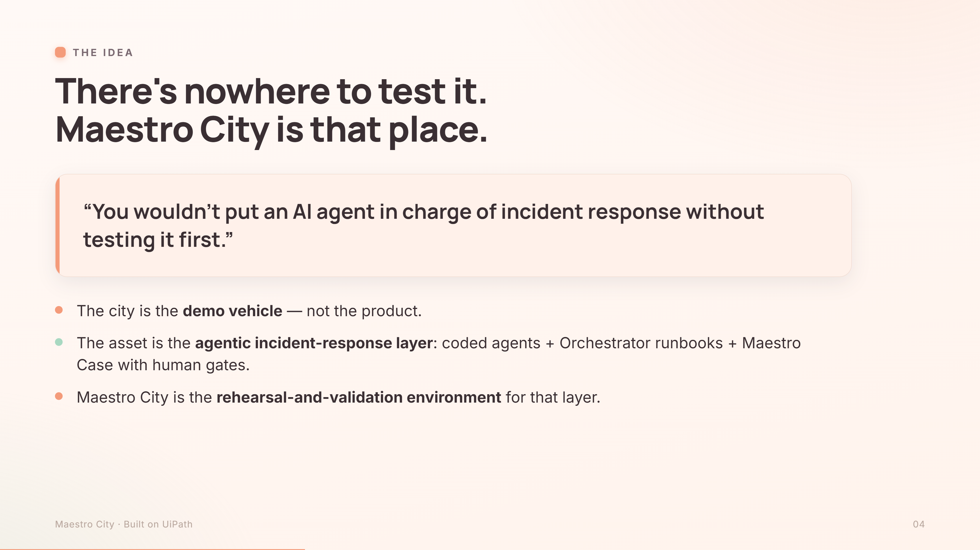Screen dimensions: 980x550
Task: Click the orange square beside THE IDEA
Action: click(60, 52)
